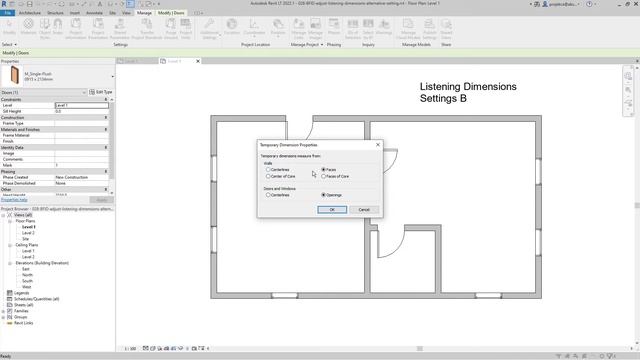Switch to Modify | Doors tab
The height and width of the screenshot is (360, 640).
(171, 13)
